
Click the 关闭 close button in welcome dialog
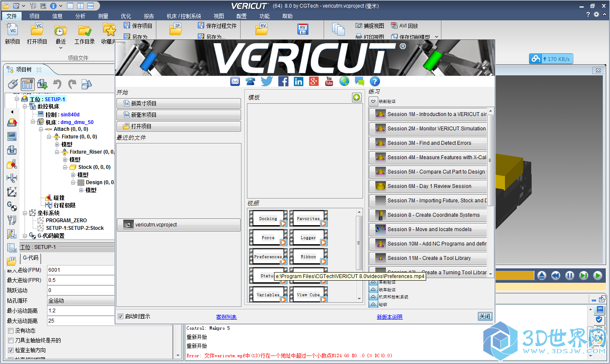485,316
